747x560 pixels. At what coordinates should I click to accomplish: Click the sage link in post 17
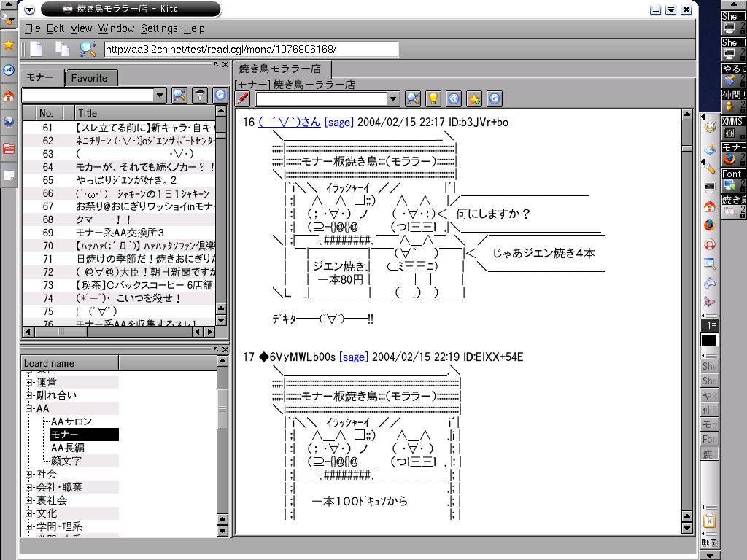tap(354, 357)
